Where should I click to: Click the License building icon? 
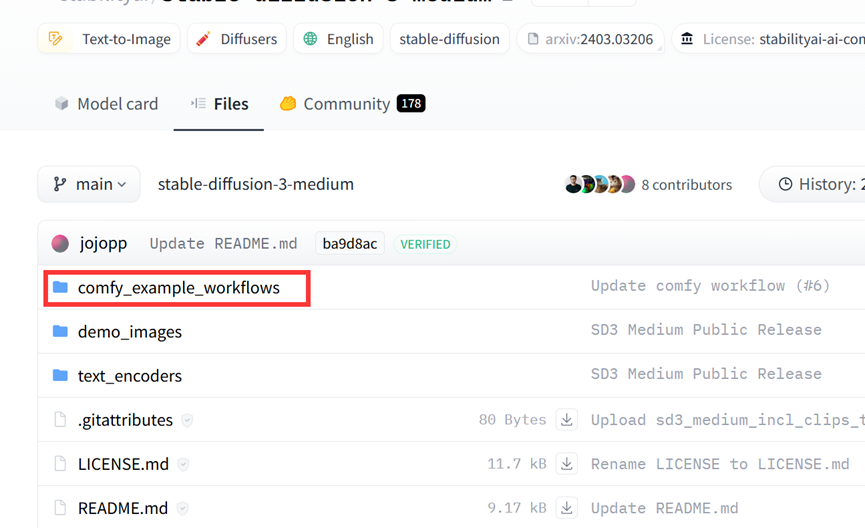pos(687,39)
